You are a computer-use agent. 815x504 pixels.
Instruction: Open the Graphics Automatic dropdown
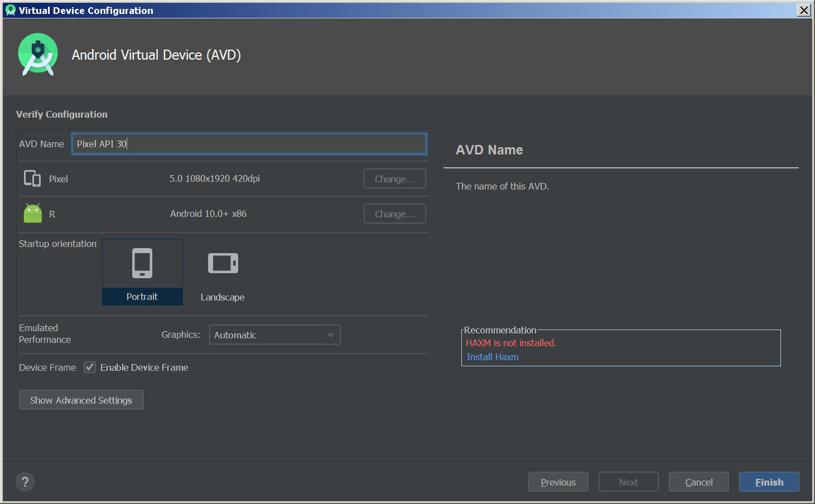[x=274, y=335]
